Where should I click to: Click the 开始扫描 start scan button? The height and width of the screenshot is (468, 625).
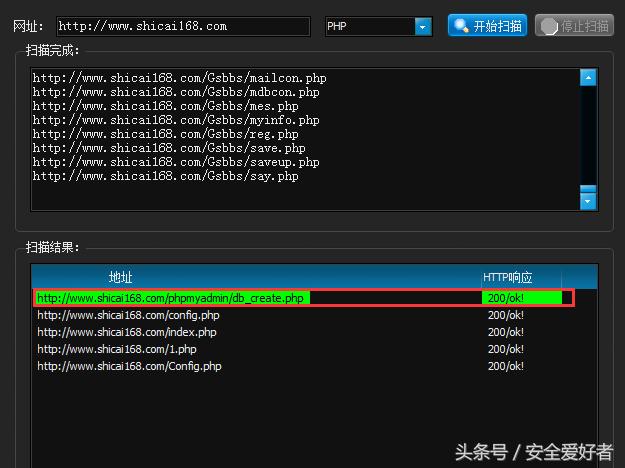pos(487,26)
